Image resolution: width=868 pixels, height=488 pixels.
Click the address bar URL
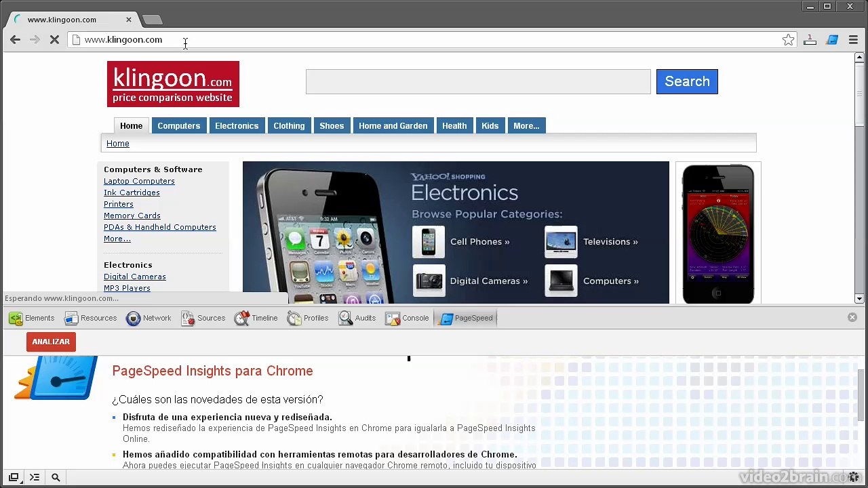pos(123,40)
